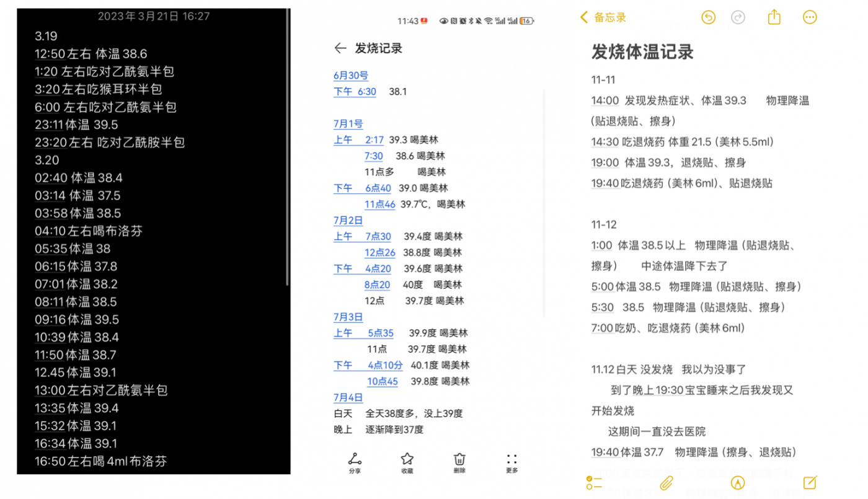Open the 下午 6:30 time link

[x=355, y=92]
